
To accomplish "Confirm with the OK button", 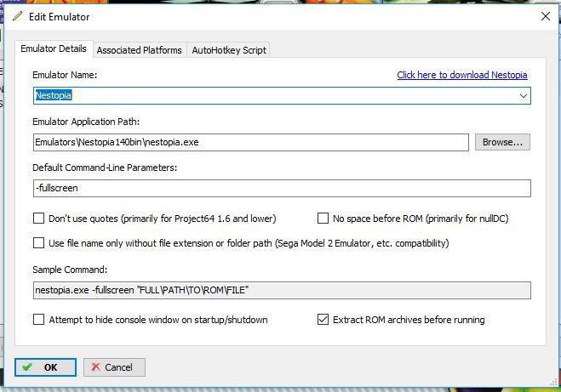I will (45, 367).
